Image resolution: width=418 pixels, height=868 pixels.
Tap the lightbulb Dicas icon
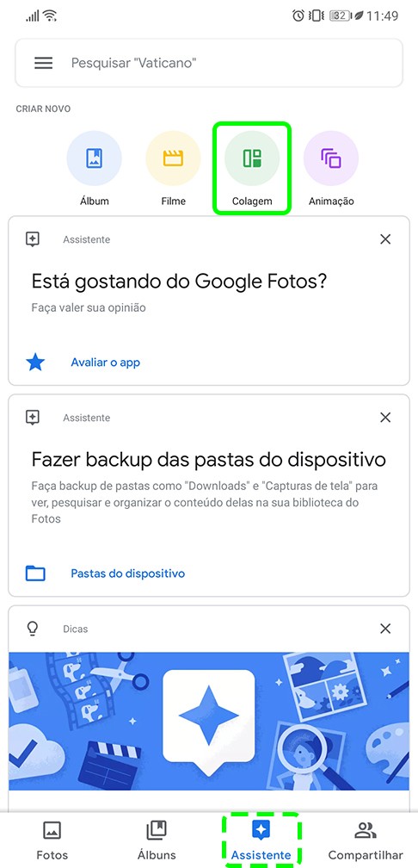pyautogui.click(x=33, y=629)
